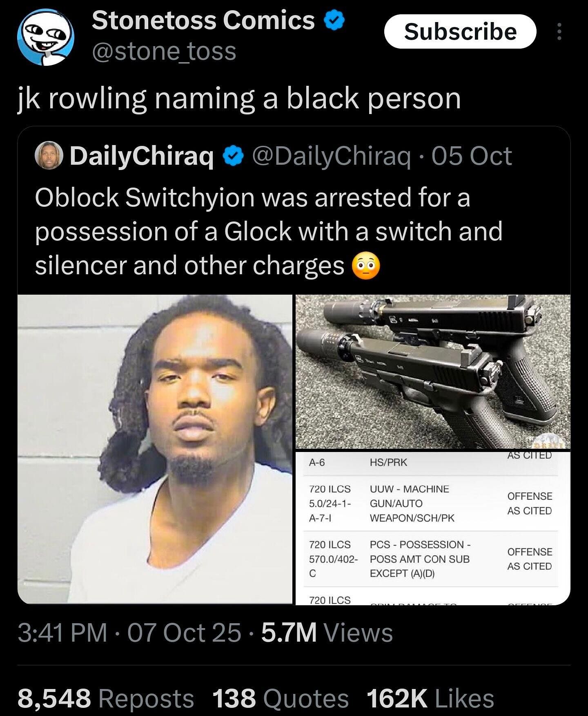The image size is (588, 716).
Task: Open the @stone_toss handle link
Action: pyautogui.click(x=164, y=51)
